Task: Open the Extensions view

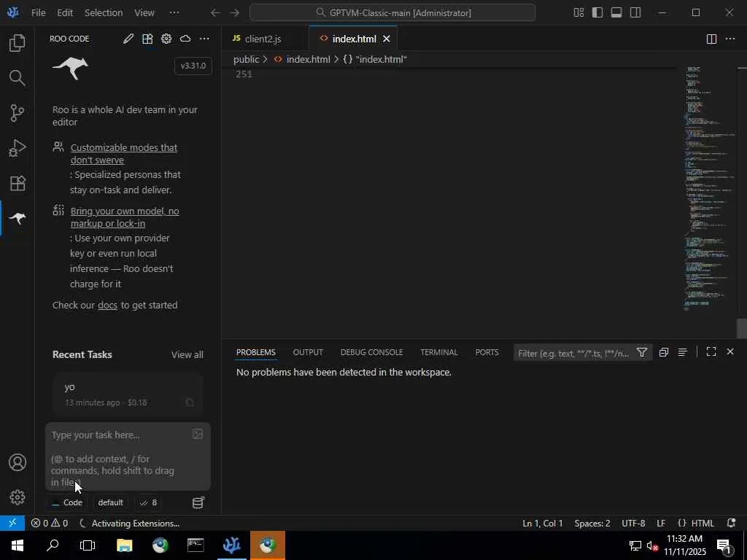Action: 18,183
